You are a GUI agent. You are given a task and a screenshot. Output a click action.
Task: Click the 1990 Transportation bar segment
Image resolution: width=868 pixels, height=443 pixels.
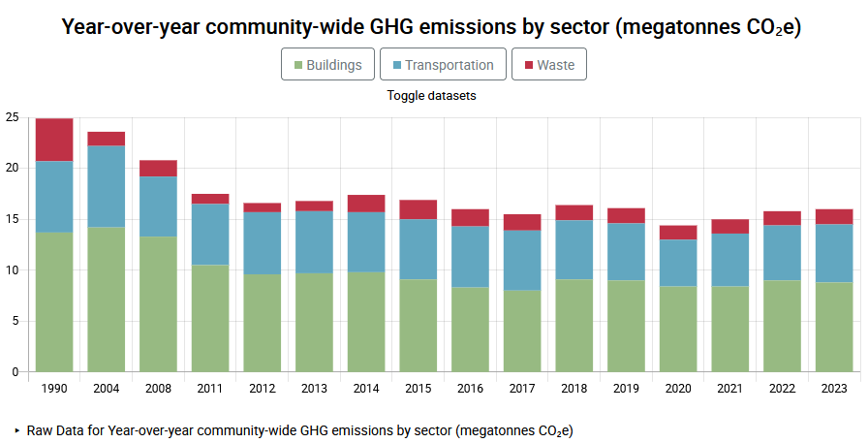click(x=54, y=197)
